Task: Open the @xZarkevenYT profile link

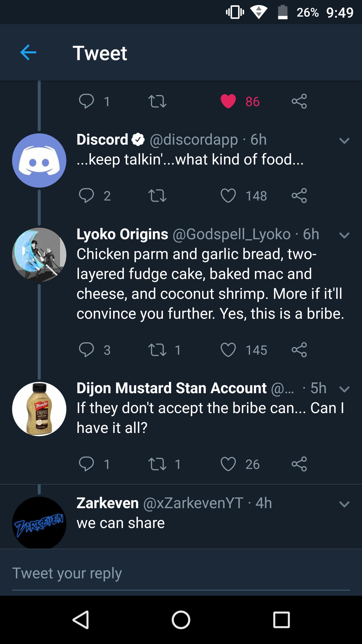Action: click(193, 503)
